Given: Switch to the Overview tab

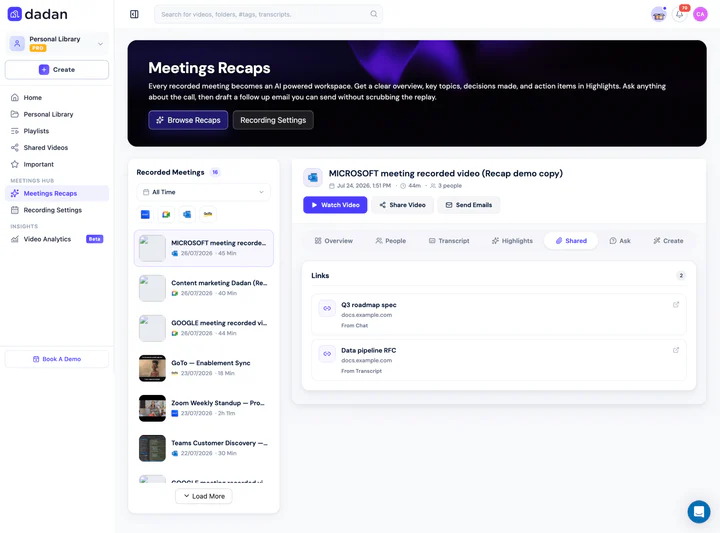Looking at the screenshot, I should tap(334, 241).
